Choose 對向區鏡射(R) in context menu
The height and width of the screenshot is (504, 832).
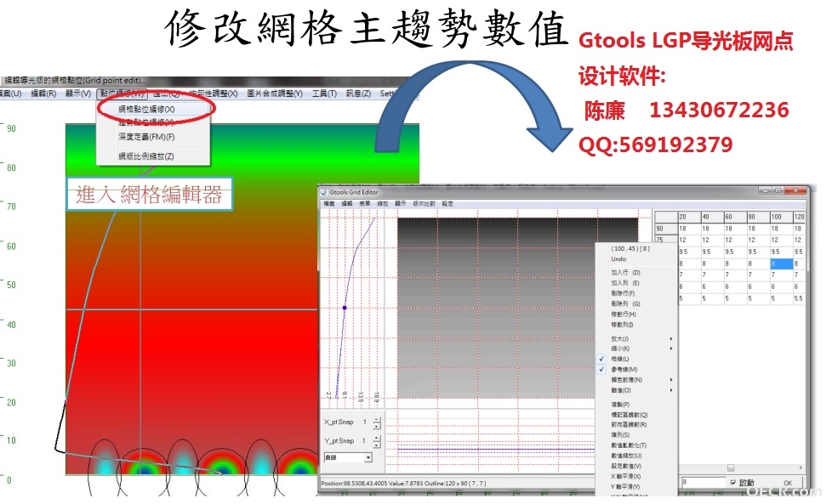point(629,424)
